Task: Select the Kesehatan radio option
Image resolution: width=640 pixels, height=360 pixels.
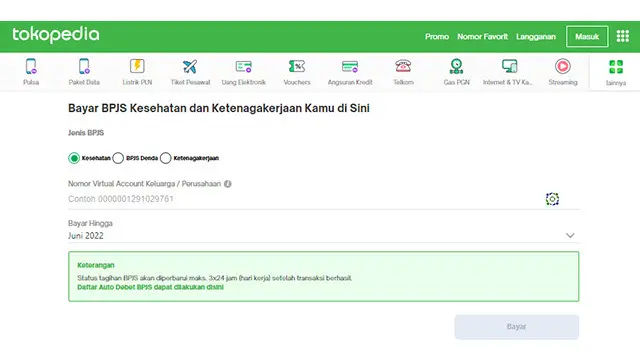Action: pos(74,158)
